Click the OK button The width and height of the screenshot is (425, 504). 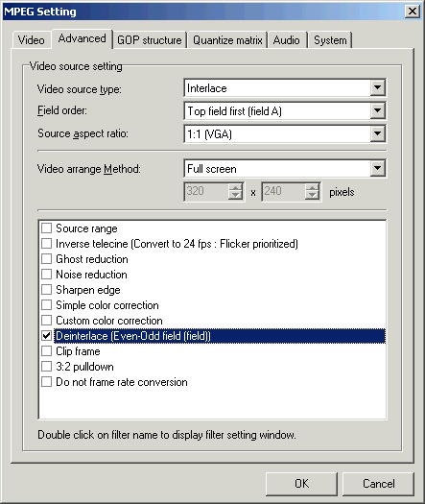(x=301, y=484)
